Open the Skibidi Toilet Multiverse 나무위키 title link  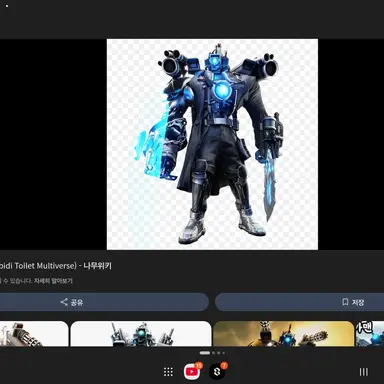(56, 266)
